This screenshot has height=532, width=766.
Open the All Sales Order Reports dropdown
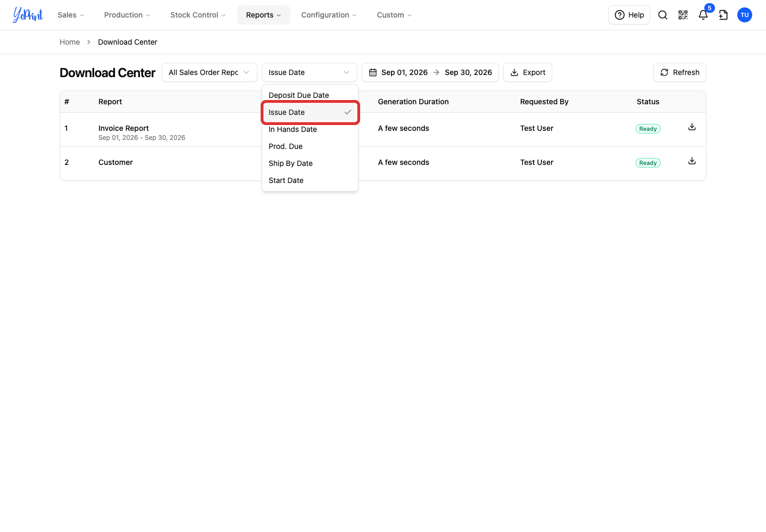click(x=210, y=72)
